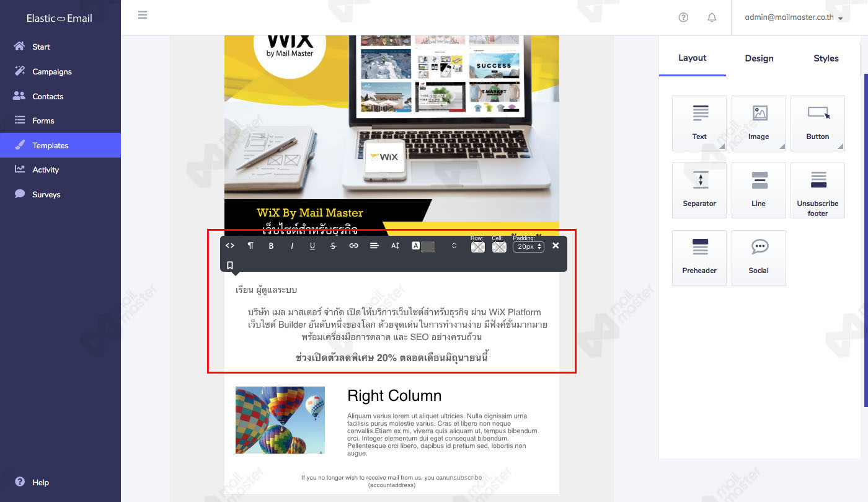Open Help at the sidebar bottom
Viewport: 868px width, 502px height.
point(32,482)
